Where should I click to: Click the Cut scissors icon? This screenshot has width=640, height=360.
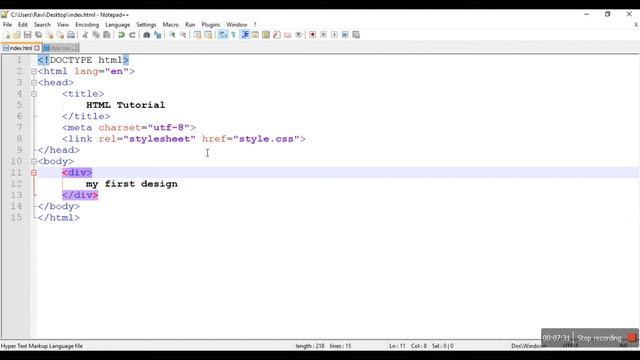tap(85, 35)
